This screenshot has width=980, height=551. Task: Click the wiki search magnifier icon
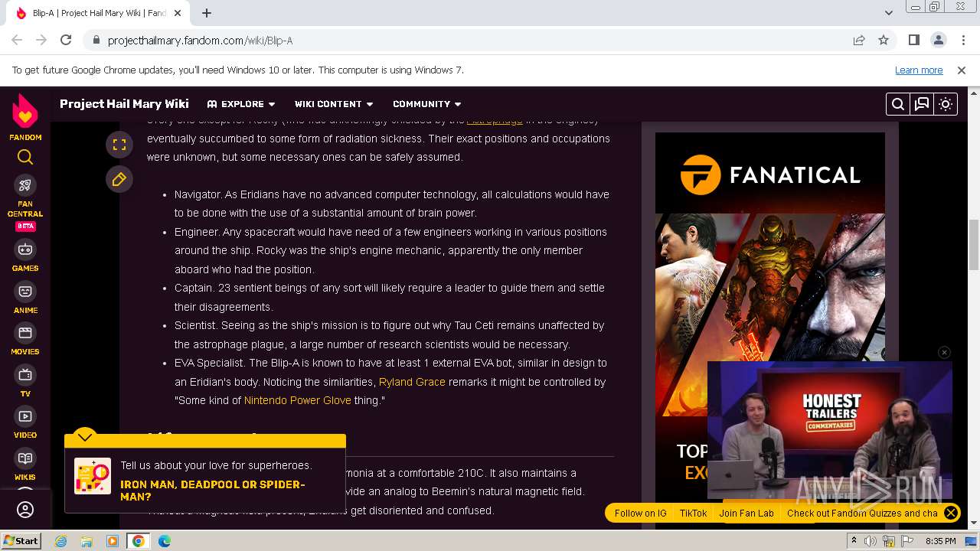coord(898,104)
